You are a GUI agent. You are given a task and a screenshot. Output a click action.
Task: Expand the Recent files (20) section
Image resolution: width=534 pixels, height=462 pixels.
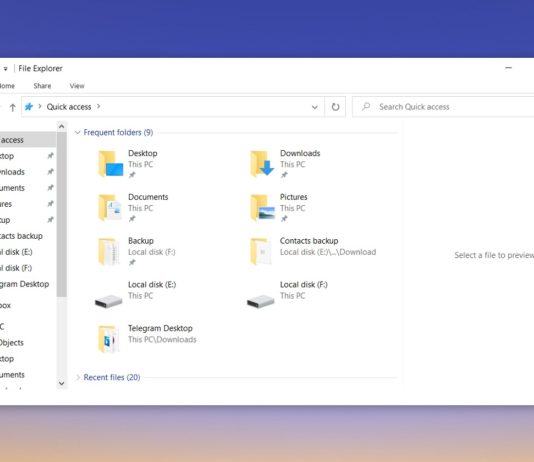pyautogui.click(x=78, y=377)
